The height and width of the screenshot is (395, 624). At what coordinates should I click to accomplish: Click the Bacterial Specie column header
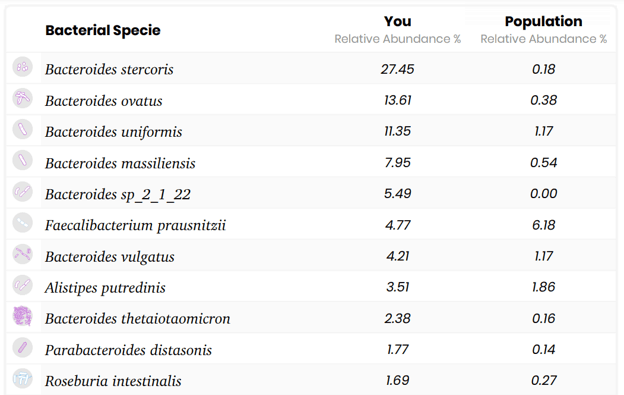click(x=103, y=30)
